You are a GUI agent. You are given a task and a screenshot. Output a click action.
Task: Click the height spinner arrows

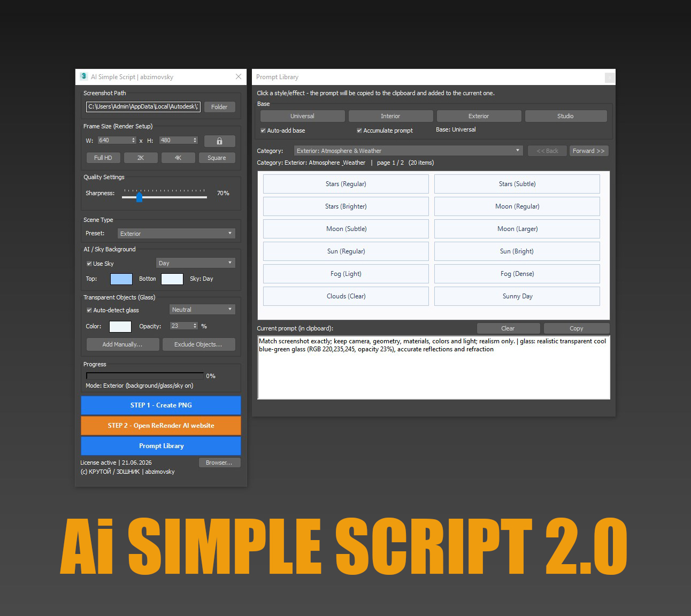195,140
